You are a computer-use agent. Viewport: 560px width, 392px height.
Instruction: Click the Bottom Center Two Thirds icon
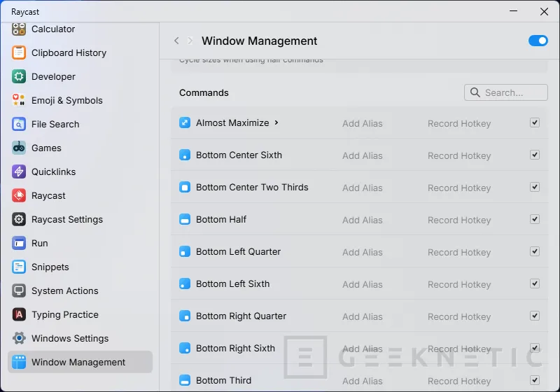point(185,187)
